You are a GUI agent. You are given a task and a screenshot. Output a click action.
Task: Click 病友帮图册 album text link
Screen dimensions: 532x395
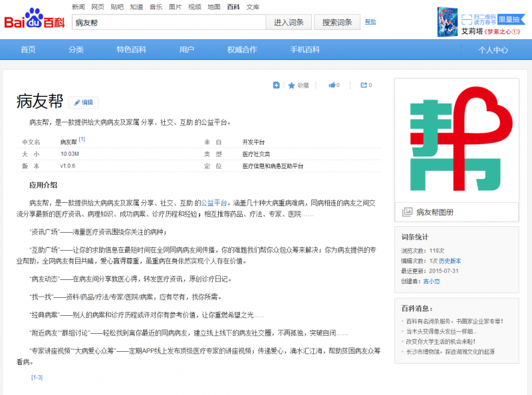(435, 212)
